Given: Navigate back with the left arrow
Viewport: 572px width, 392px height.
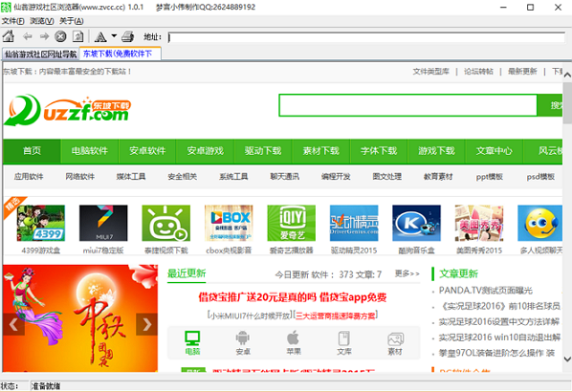Looking at the screenshot, I should pos(28,36).
